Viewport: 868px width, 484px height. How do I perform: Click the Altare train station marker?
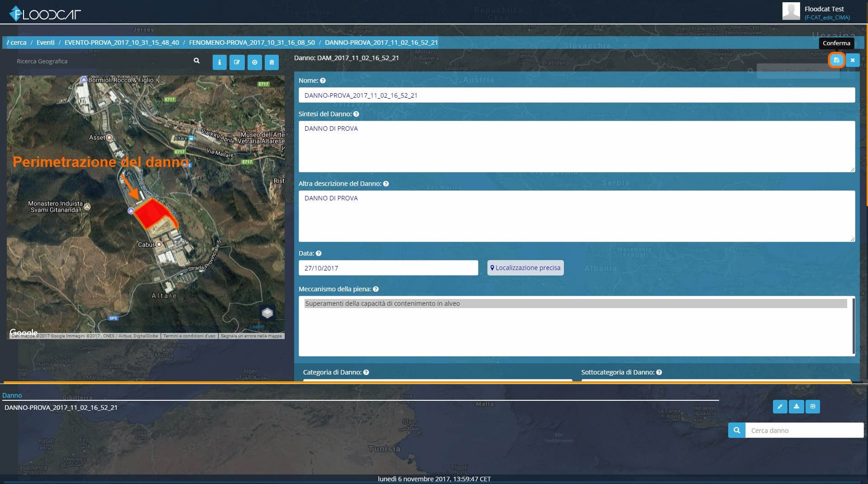pos(191,138)
